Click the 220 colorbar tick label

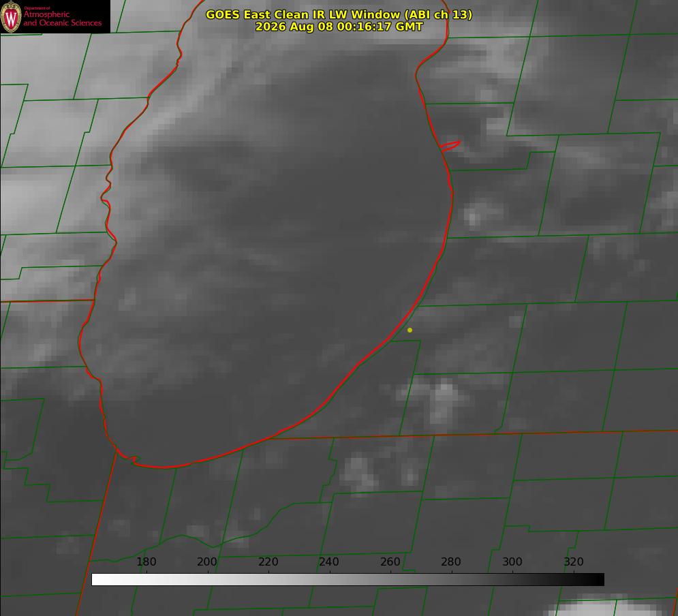tap(268, 561)
